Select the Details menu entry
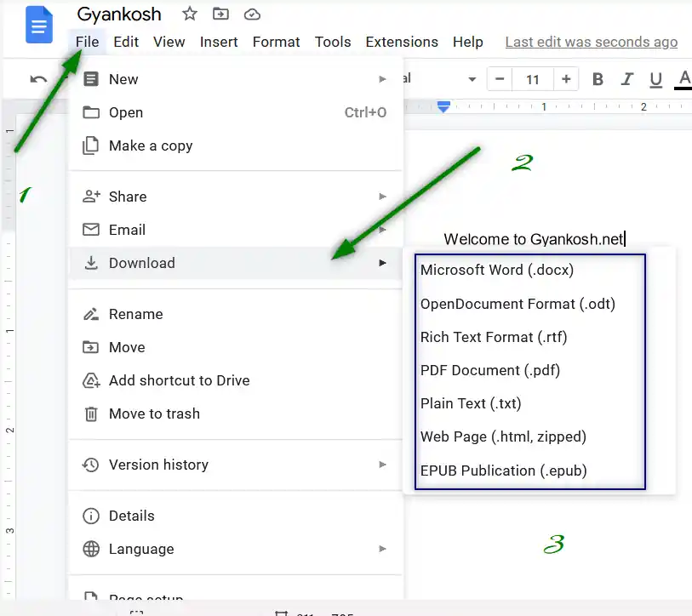The height and width of the screenshot is (616, 692). (235, 516)
